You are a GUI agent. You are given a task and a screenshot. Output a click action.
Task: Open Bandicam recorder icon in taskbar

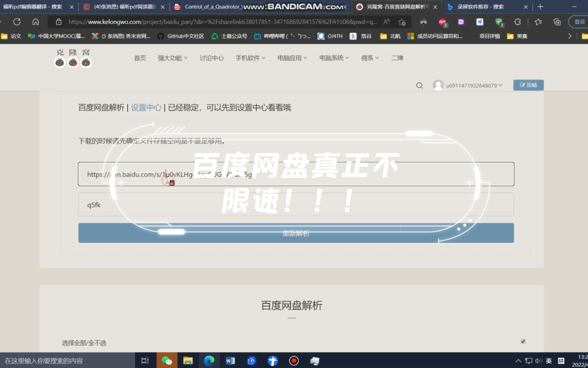(294, 361)
